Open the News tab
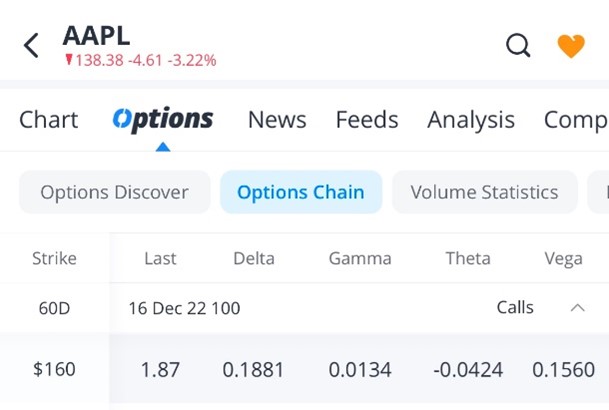609x410 pixels. coord(277,120)
